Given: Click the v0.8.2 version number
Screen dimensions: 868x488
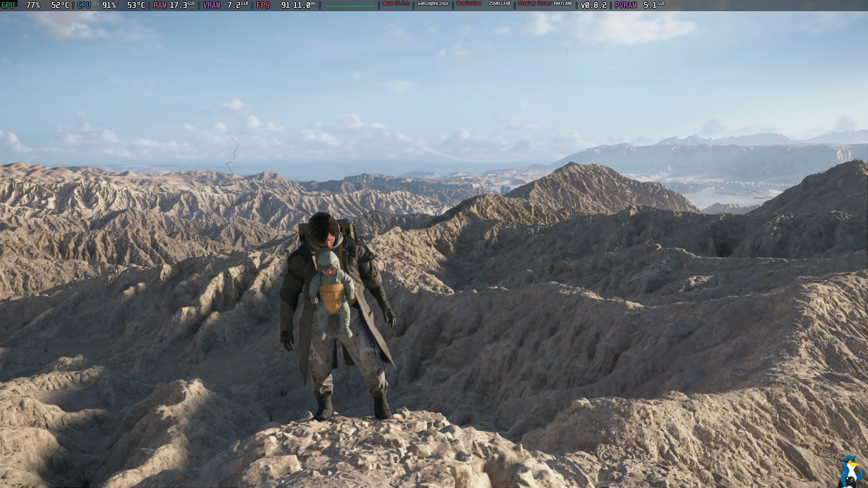Looking at the screenshot, I should coord(593,5).
